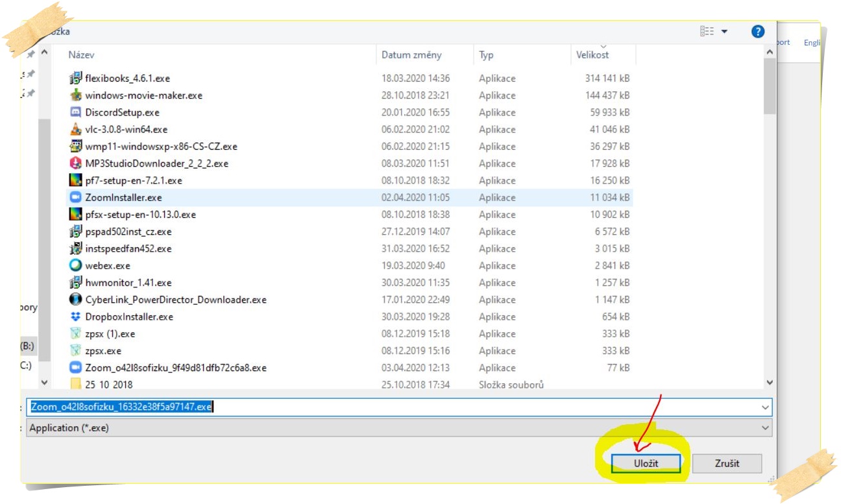Click the wmp11-windowsxp-x86-CS-CZ.exe icon
This screenshot has width=841, height=504.
pos(75,147)
